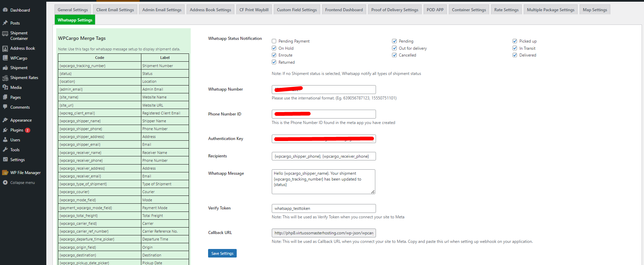Click the WP File Manager icon
The image size is (644, 265).
coord(5,173)
